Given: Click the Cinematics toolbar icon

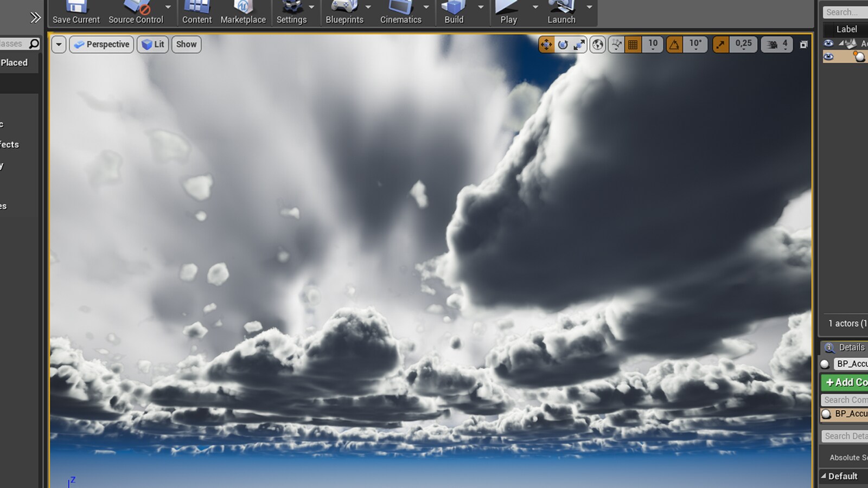Looking at the screenshot, I should pyautogui.click(x=400, y=10).
